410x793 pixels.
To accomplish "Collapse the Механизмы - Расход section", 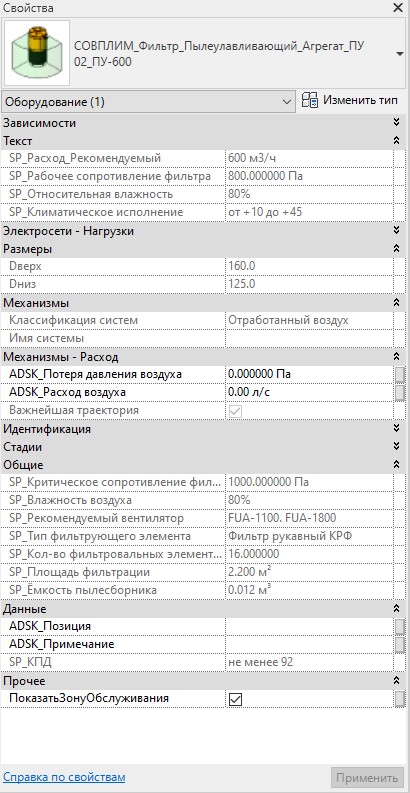I will (x=397, y=357).
